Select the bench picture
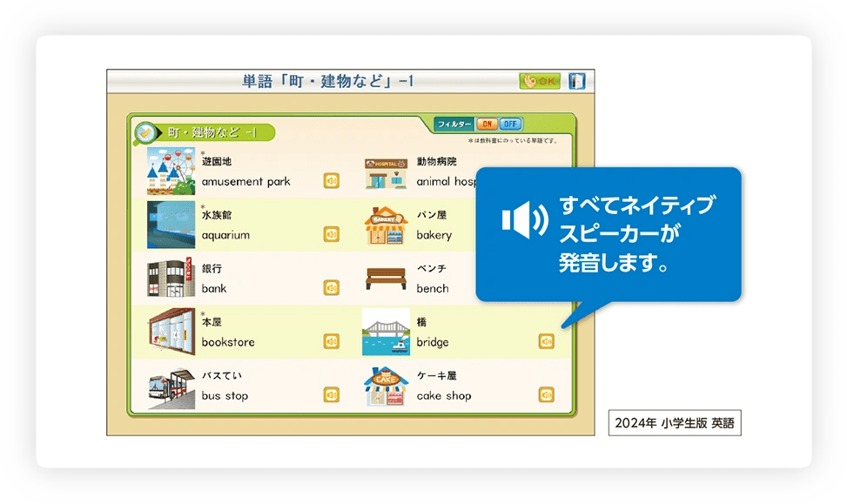The image size is (847, 504). [x=386, y=279]
